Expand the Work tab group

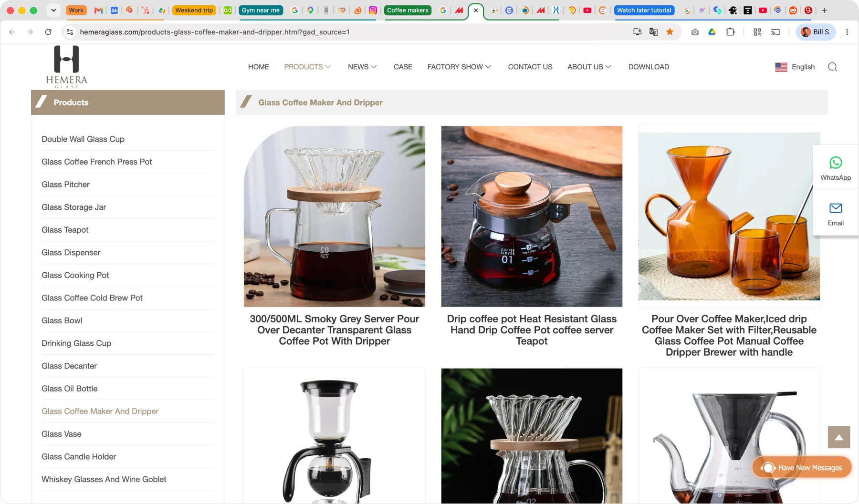[x=76, y=10]
